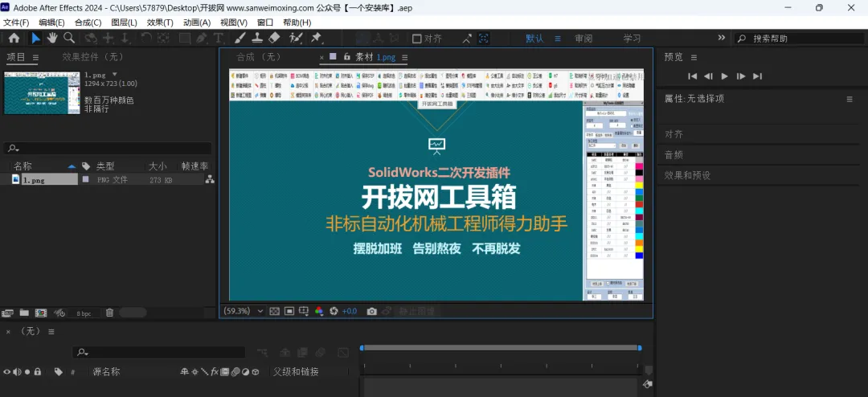Toggle the lock on the 素材 1.png tab

[x=347, y=56]
